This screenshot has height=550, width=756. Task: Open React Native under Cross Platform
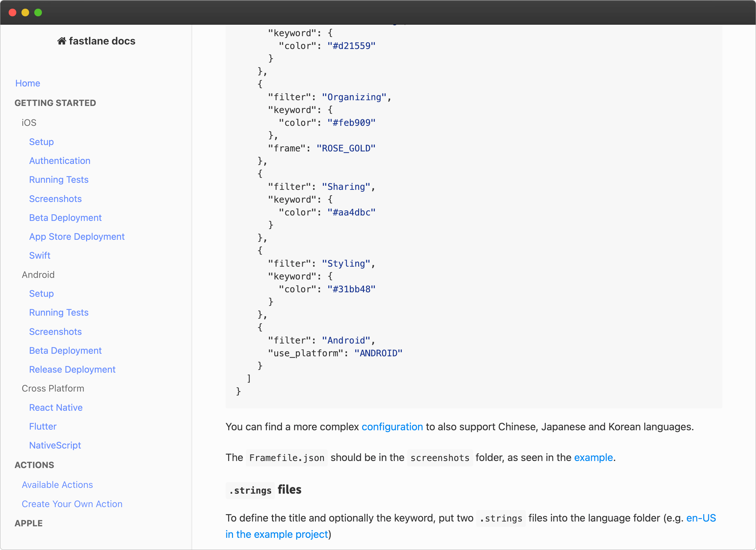56,407
